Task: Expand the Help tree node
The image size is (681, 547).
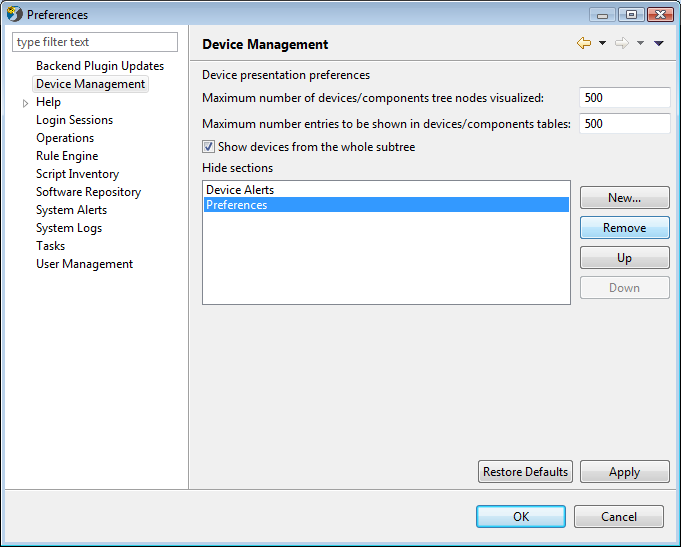Action: point(25,103)
